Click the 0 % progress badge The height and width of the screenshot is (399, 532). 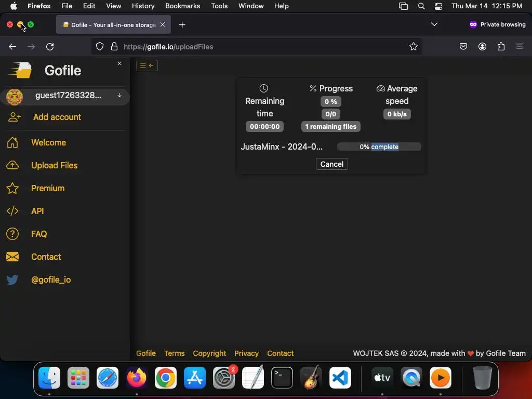click(331, 101)
